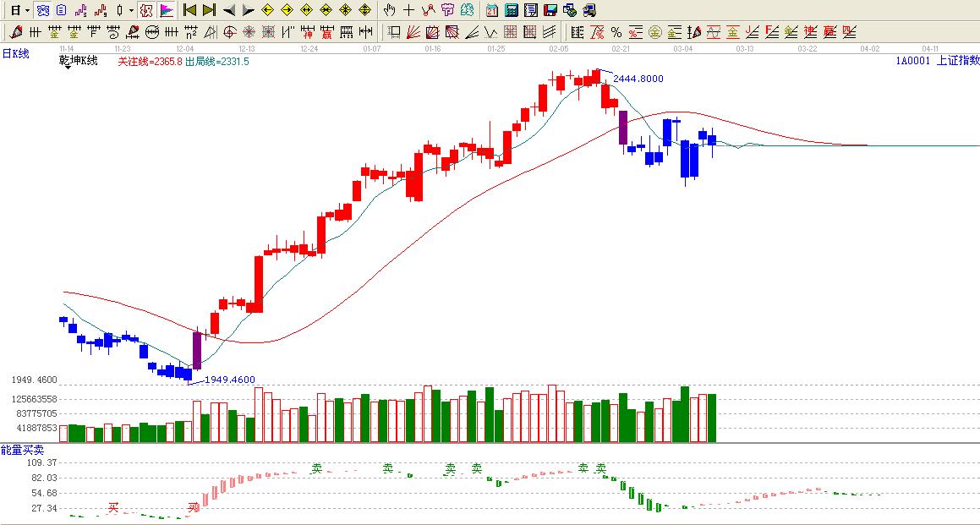Select the pink flag icon in toolbar
Viewport: 980px width, 525px height.
(167, 10)
